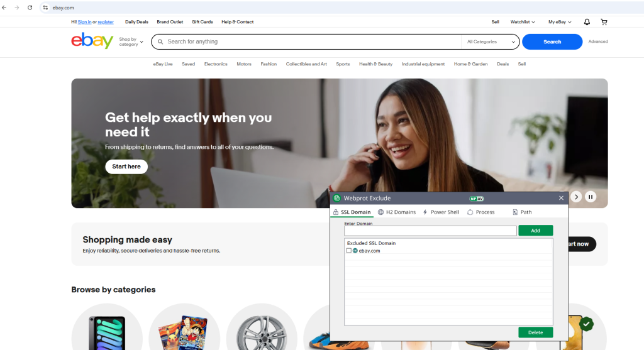Close the Webprot Exclude dialog

coord(561,198)
